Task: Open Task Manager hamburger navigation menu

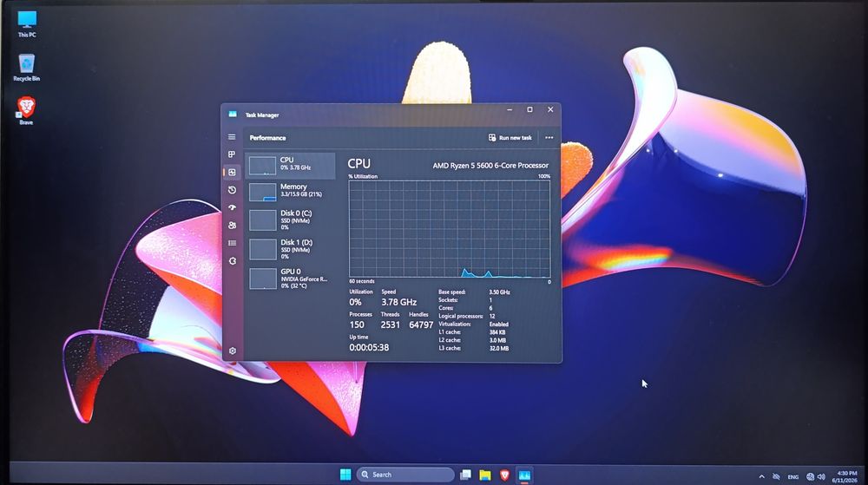Action: tap(232, 137)
